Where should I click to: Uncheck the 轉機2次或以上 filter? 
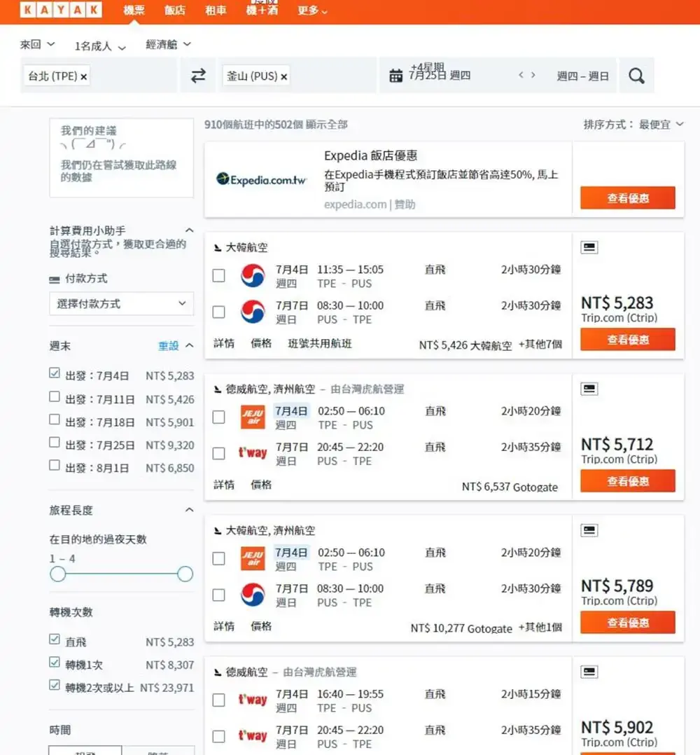click(55, 685)
